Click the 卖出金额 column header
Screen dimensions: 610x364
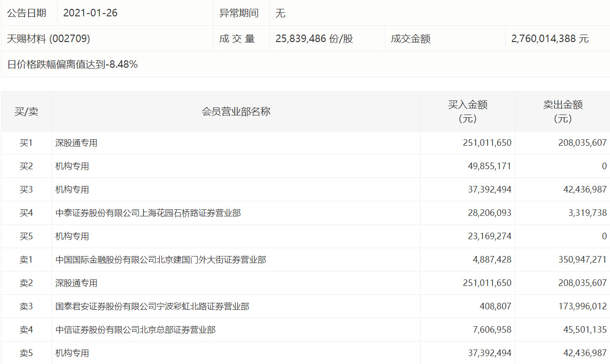pyautogui.click(x=562, y=112)
